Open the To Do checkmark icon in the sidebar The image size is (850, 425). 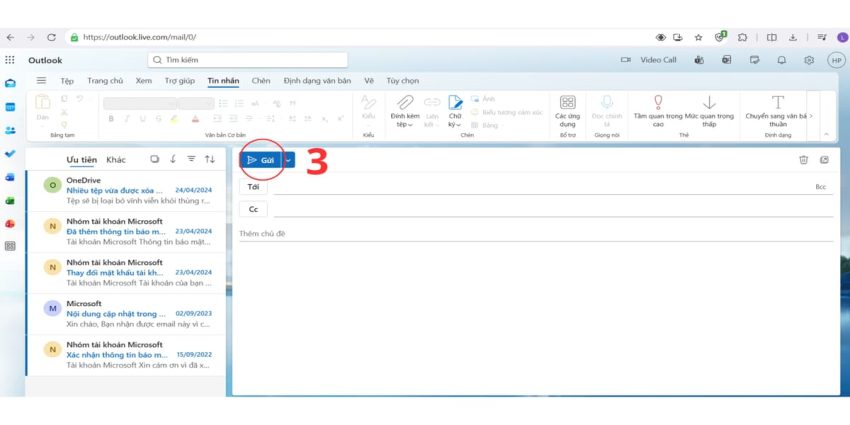[x=10, y=153]
